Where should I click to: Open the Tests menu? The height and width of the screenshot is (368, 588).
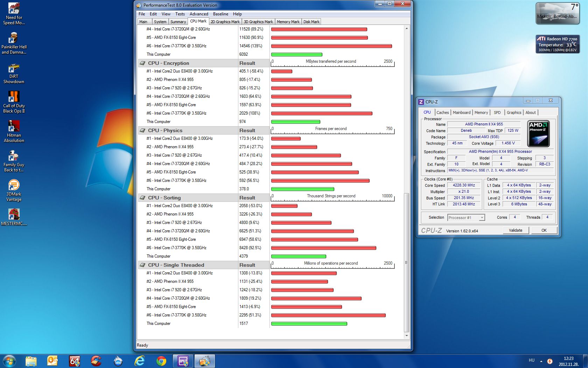click(x=180, y=14)
